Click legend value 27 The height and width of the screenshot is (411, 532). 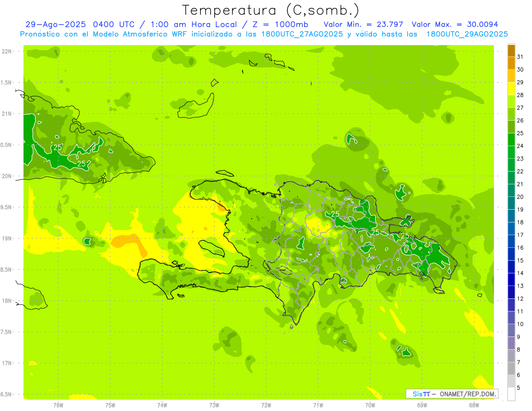520,108
